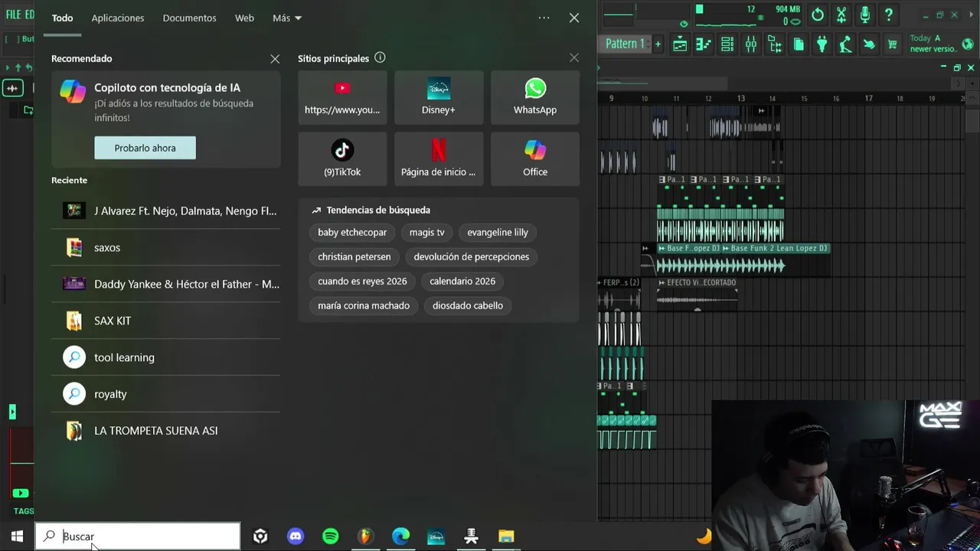This screenshot has width=980, height=551.
Task: Switch to the Aplicaciones search tab
Action: (x=118, y=18)
